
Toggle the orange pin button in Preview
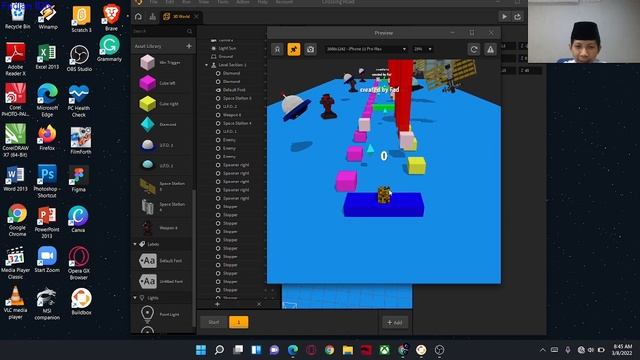coord(293,49)
